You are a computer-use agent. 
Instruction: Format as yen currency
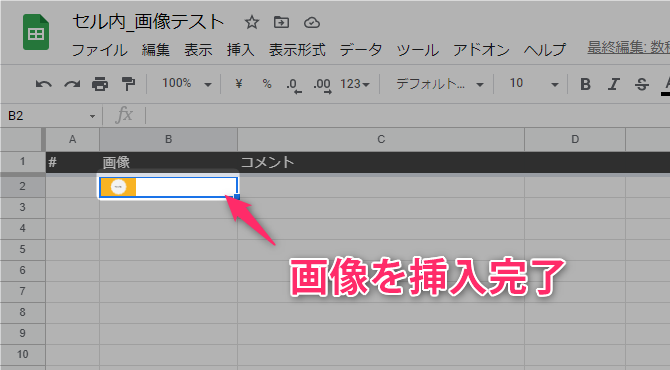coord(239,84)
